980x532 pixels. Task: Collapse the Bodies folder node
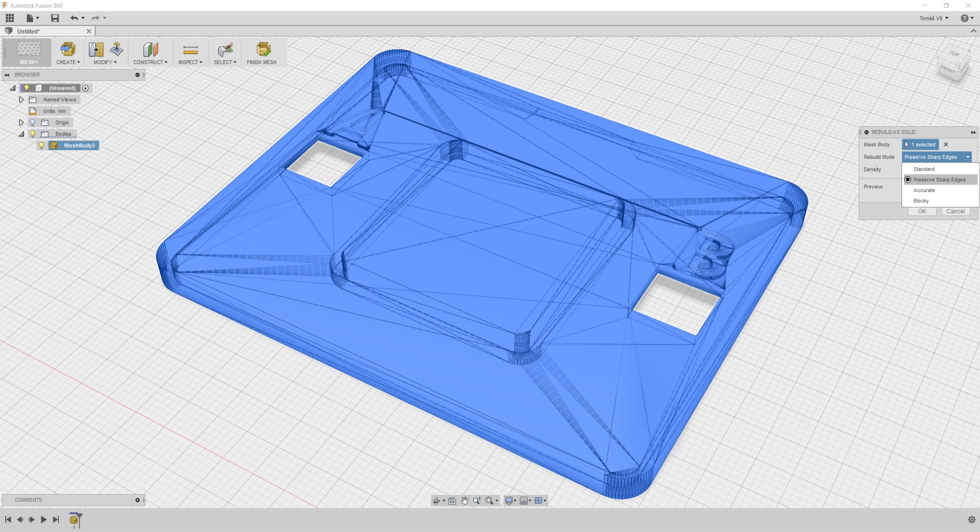tap(21, 134)
